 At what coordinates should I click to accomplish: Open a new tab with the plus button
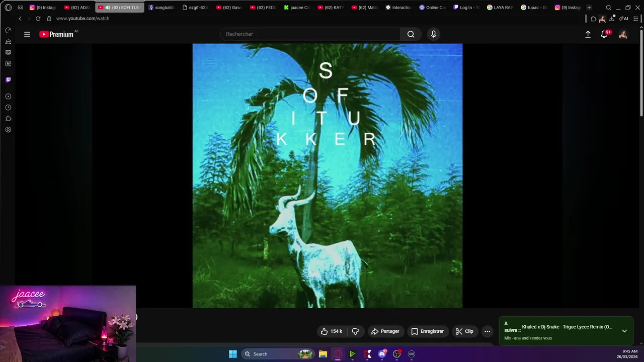click(589, 8)
